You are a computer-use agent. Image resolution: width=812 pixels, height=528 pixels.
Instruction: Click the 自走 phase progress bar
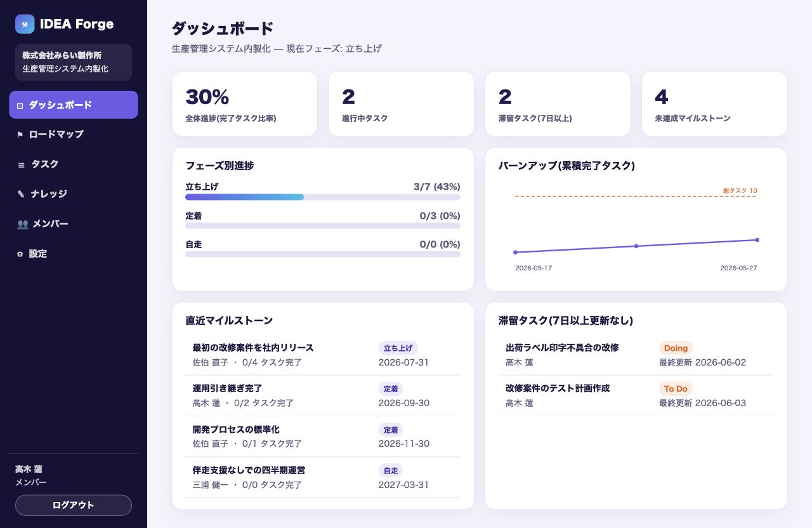[323, 254]
